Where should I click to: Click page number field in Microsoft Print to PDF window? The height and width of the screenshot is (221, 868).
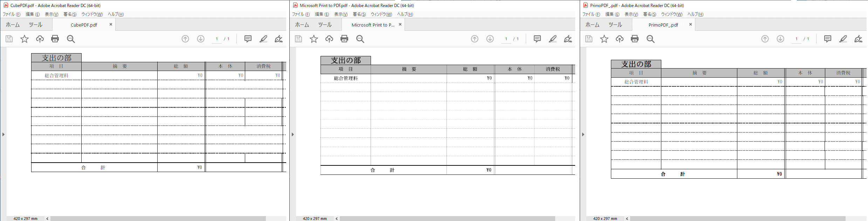point(506,39)
